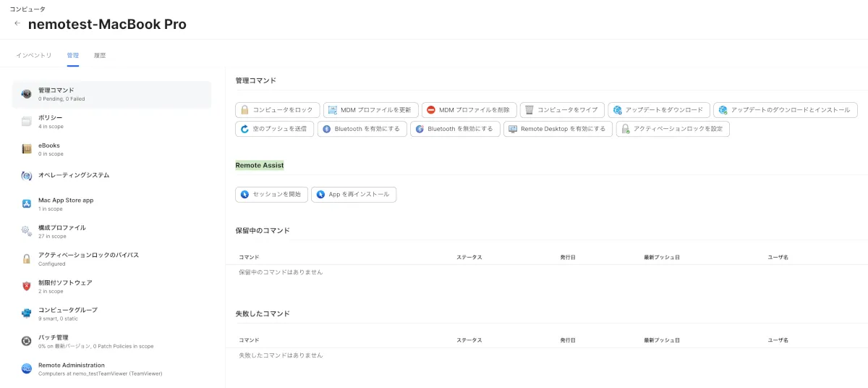Select the 管理 tab
This screenshot has height=388, width=868.
(73, 55)
